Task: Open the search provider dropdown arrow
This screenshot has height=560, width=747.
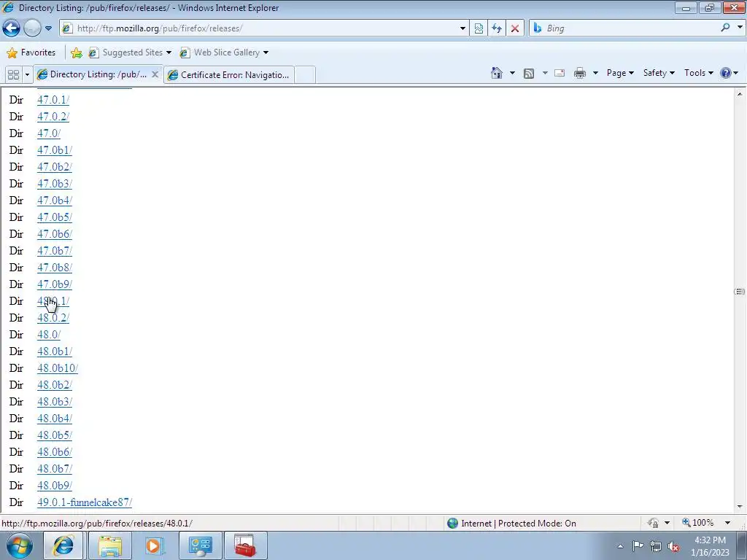Action: point(740,28)
